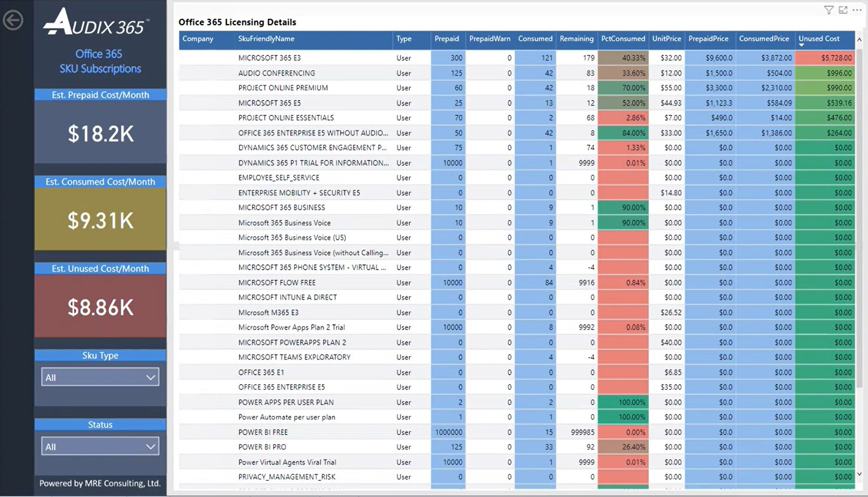Sort by the PrepaidWarn column header
This screenshot has width=868, height=497.
(490, 39)
